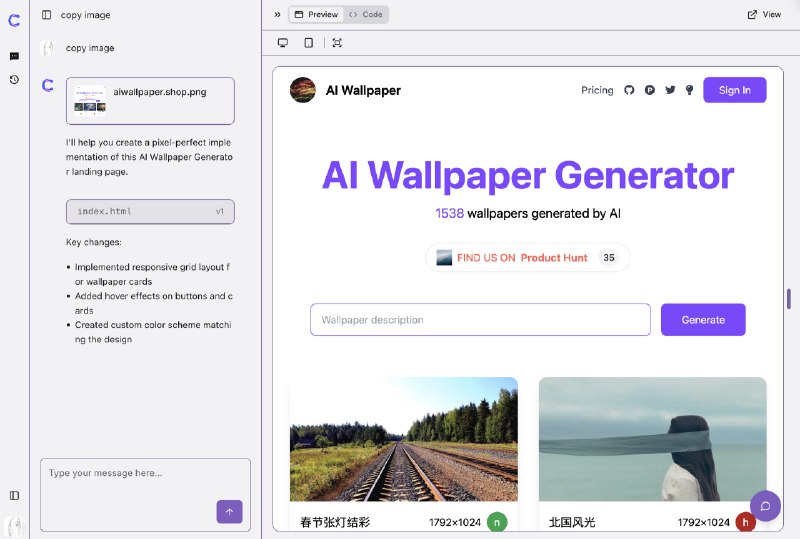Open the Pricing link in the navbar
Image resolution: width=800 pixels, height=539 pixels.
pos(597,90)
